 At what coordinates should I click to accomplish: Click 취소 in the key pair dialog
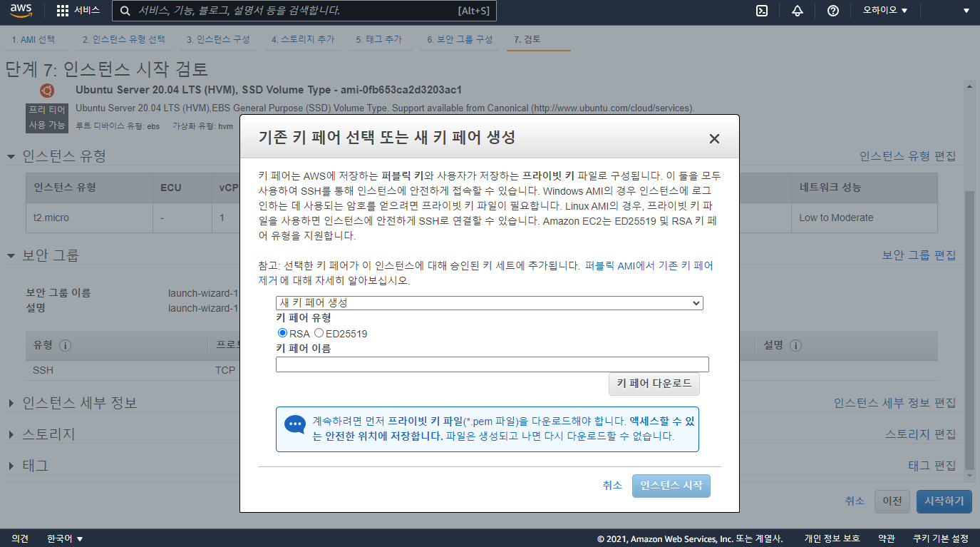tap(612, 486)
